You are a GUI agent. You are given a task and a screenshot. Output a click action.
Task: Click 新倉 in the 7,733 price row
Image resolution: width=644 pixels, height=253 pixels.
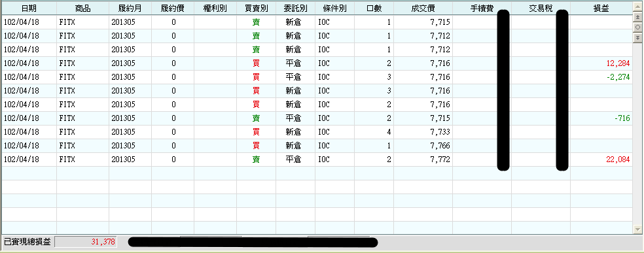pos(293,132)
